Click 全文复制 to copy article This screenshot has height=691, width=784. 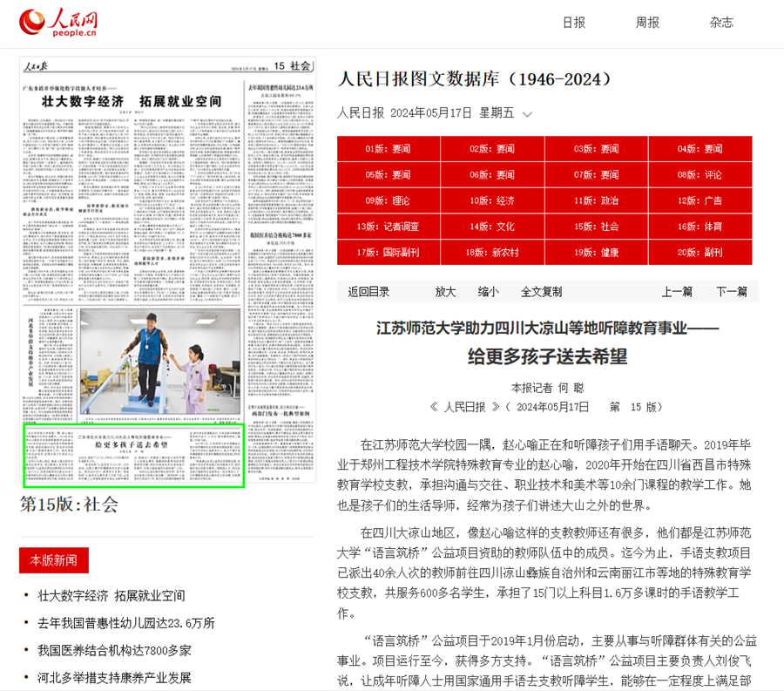[x=542, y=292]
